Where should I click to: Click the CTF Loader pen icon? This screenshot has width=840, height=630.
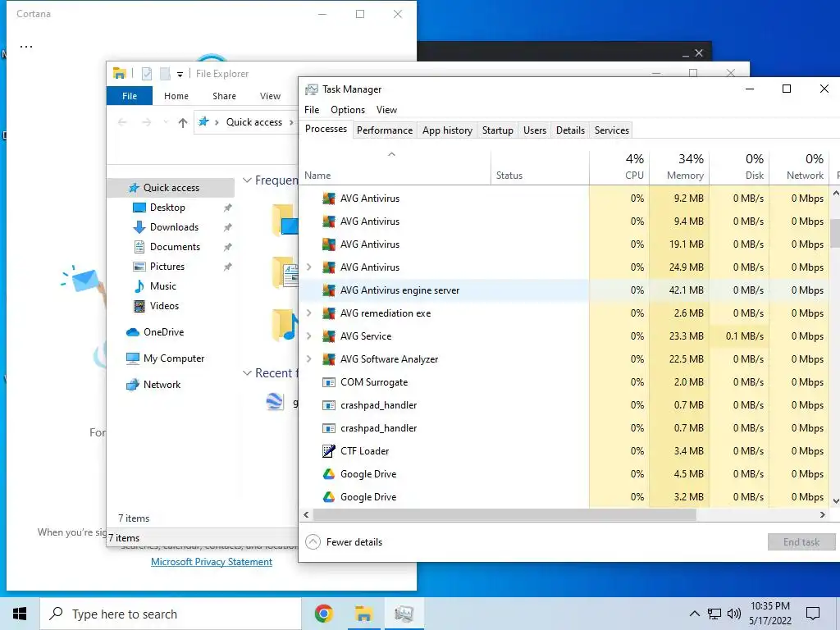(328, 451)
